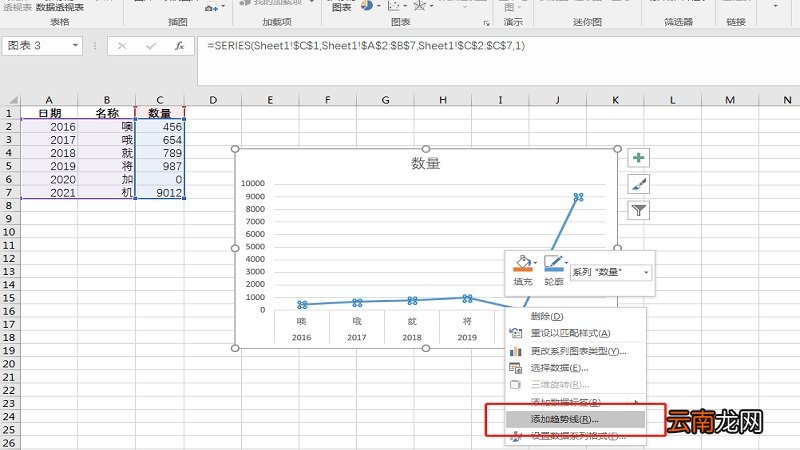The height and width of the screenshot is (450, 800).
Task: Click cell A2 with value 2016
Action: tap(49, 127)
